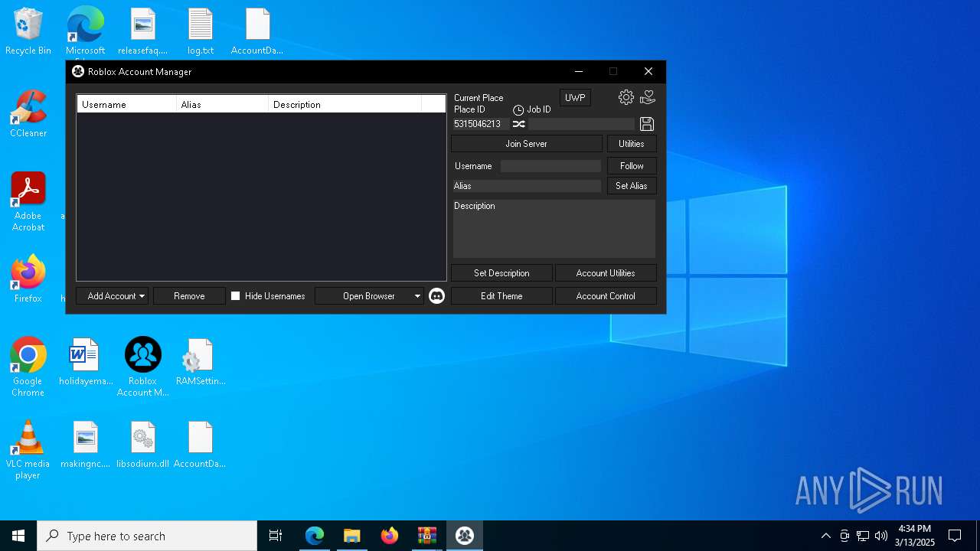Select the Microsoft Edge desktop shortcut
Image resolution: width=980 pixels, height=551 pixels.
85,32
